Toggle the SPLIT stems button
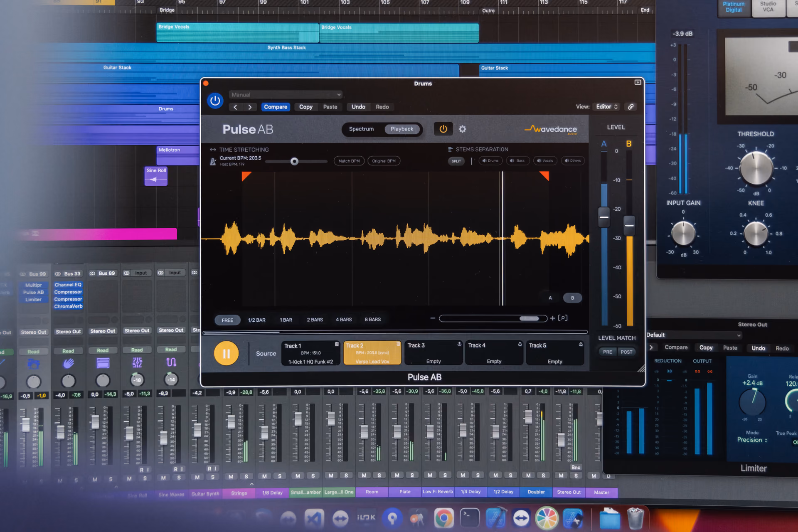 point(456,161)
